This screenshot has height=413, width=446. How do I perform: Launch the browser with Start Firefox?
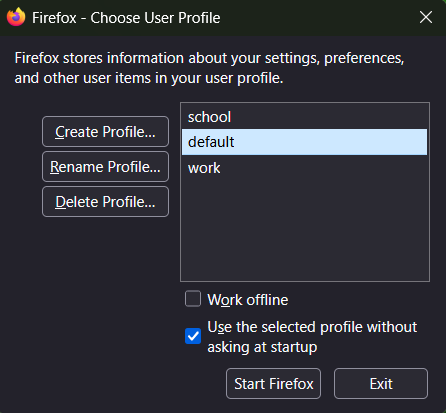273,384
